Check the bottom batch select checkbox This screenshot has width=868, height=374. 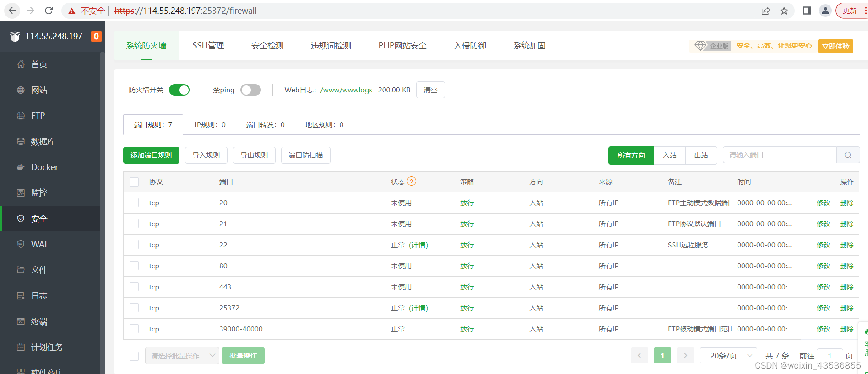point(134,356)
